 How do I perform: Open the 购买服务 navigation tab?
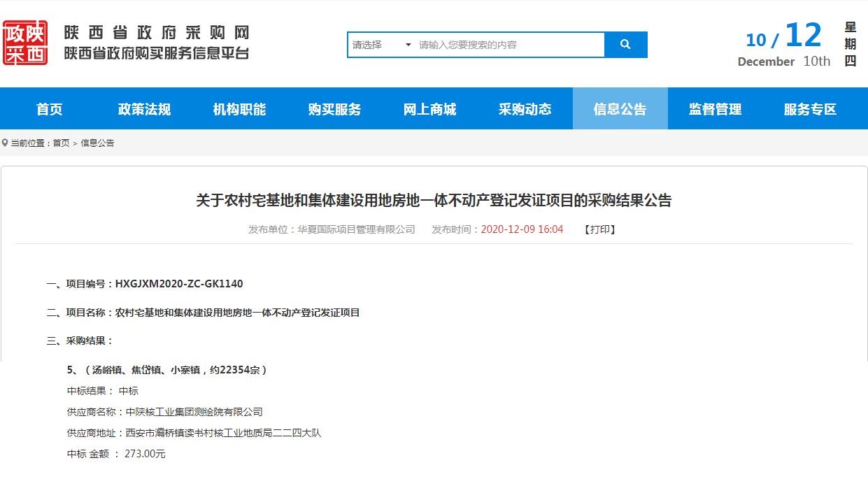(x=334, y=109)
